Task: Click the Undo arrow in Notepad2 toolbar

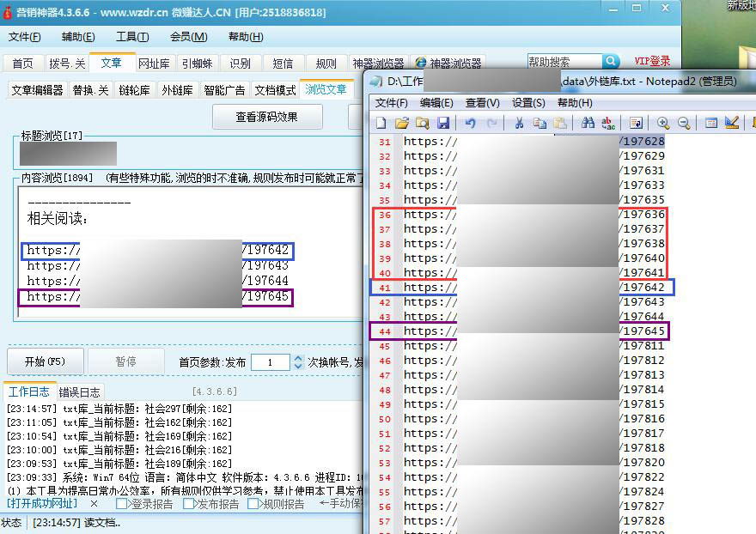Action: coord(471,123)
